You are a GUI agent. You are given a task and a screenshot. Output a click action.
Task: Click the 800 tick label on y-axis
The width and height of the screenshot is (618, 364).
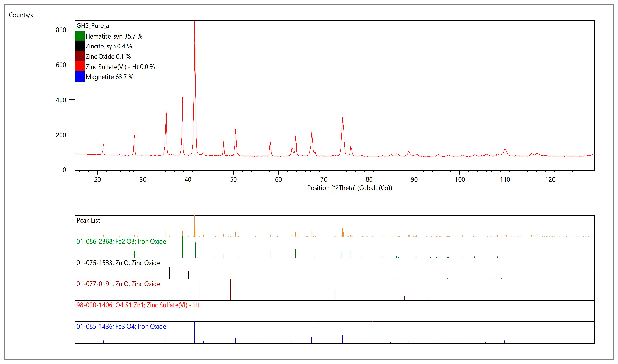(x=61, y=30)
